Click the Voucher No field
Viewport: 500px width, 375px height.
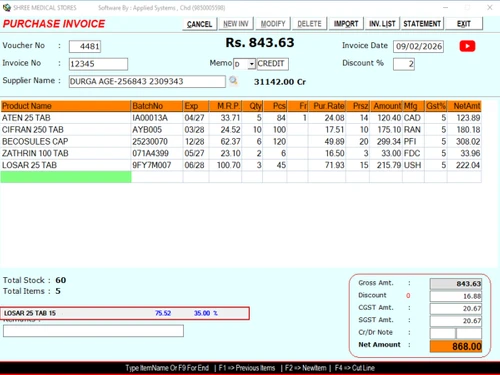pyautogui.click(x=85, y=46)
